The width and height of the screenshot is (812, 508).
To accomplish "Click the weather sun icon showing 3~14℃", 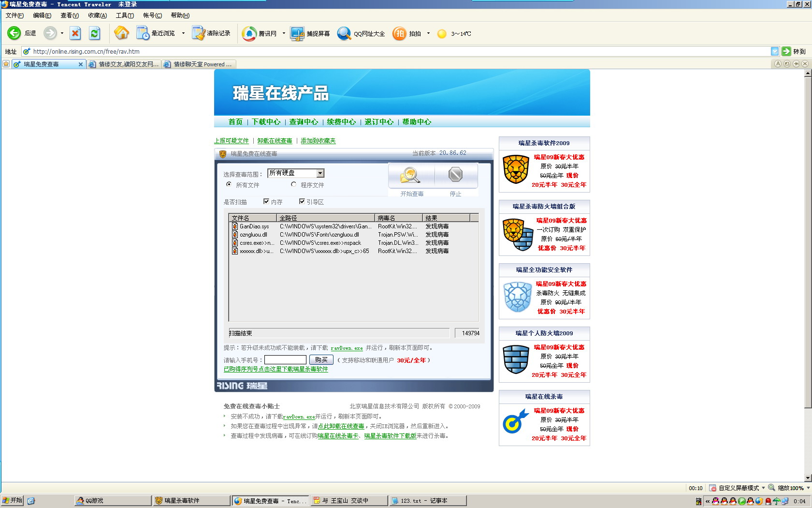I will click(442, 33).
